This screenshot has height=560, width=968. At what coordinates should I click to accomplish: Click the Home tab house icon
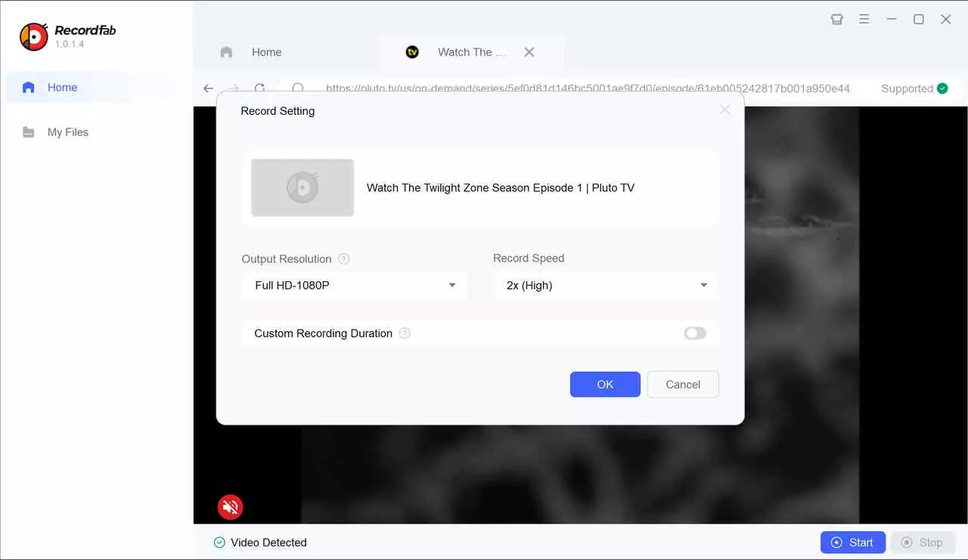pos(226,52)
